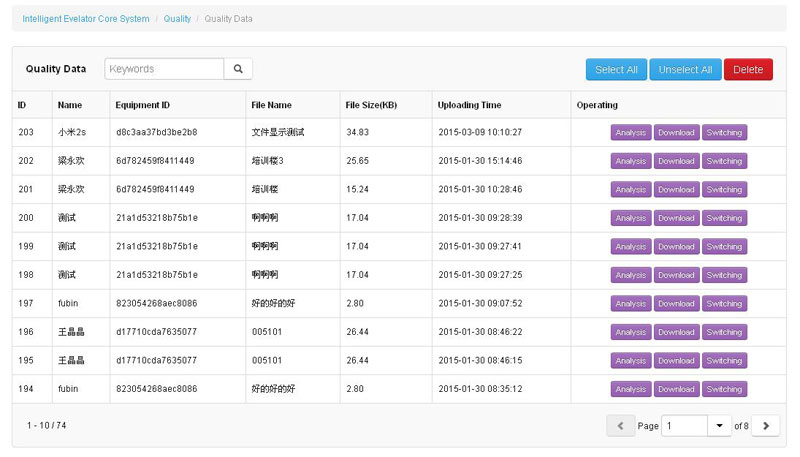Click Download for row ID 196

click(x=676, y=333)
